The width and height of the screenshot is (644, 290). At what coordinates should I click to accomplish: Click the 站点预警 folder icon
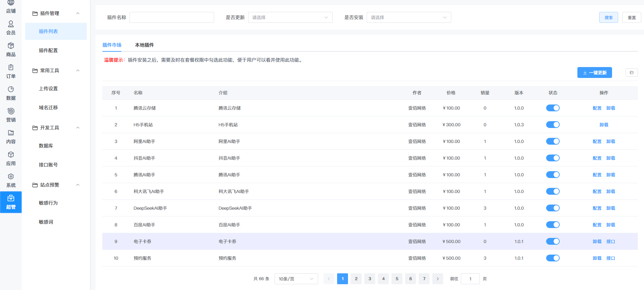(x=35, y=185)
